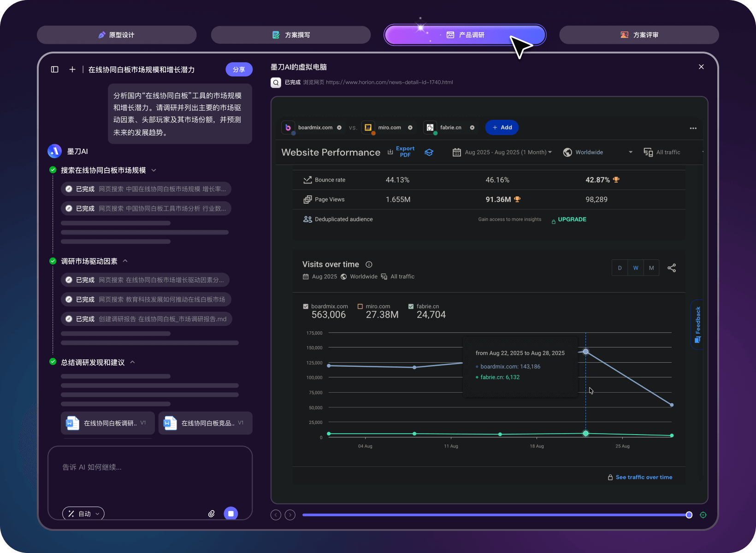
Task: Click the plus icon for new chat
Action: click(72, 70)
